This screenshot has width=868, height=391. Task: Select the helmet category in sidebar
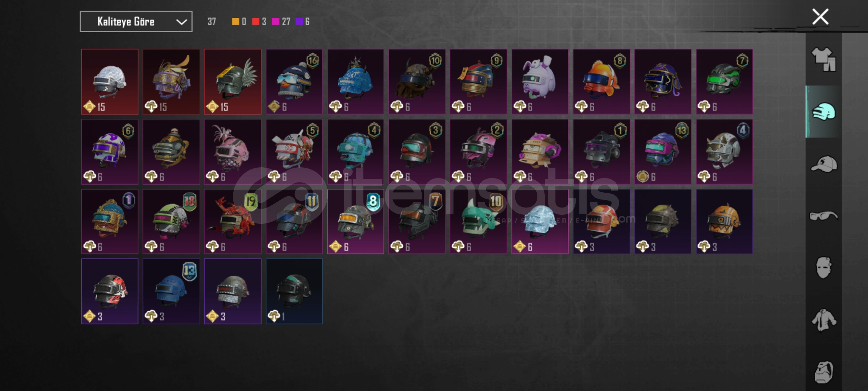tap(824, 112)
